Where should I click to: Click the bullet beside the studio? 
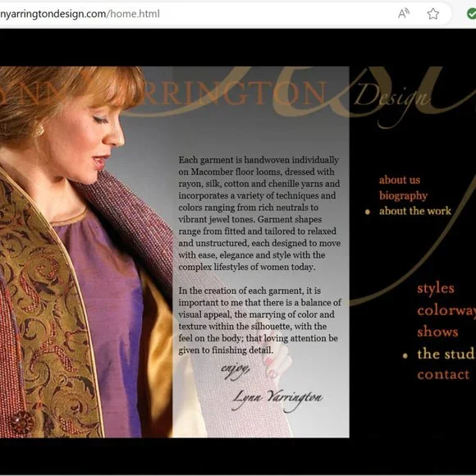tap(405, 355)
